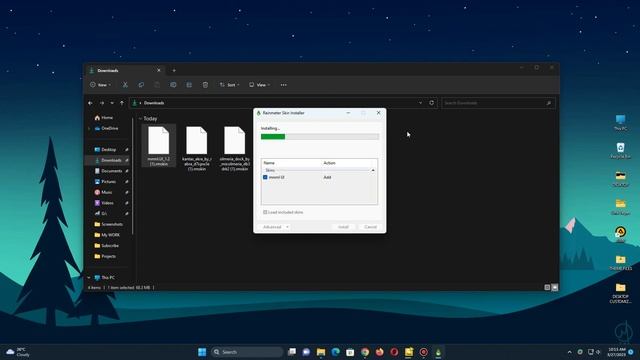Open Home in navigation pane
This screenshot has width=640, height=360.
(104, 118)
